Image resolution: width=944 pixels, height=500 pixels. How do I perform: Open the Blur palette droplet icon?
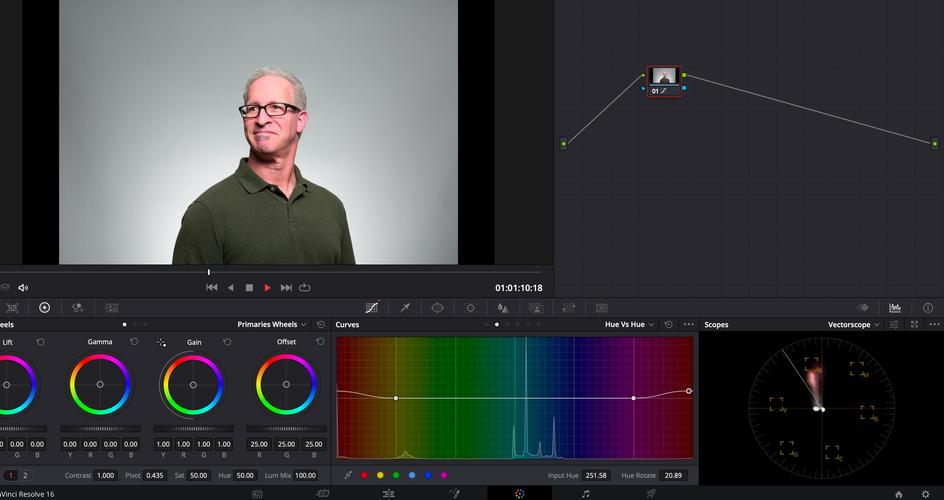click(x=503, y=307)
